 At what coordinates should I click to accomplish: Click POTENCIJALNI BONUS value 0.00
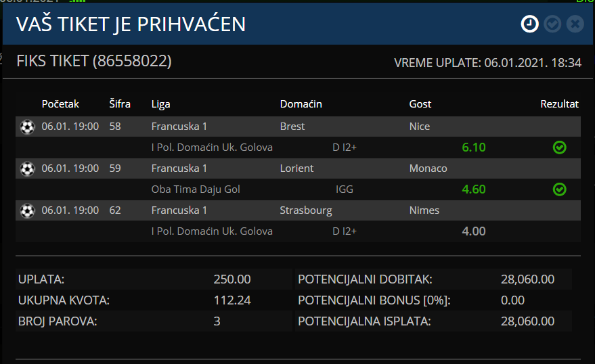[x=512, y=300]
